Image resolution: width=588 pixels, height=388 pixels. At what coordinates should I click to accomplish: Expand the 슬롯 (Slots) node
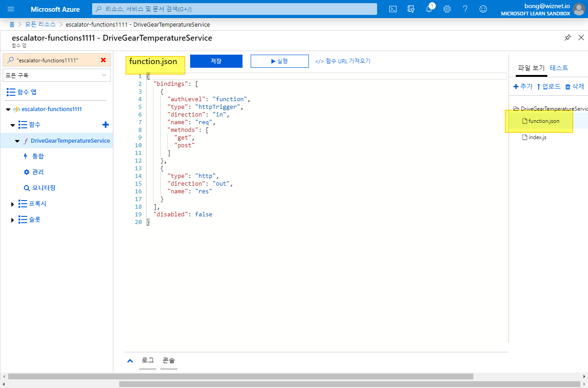click(x=13, y=220)
